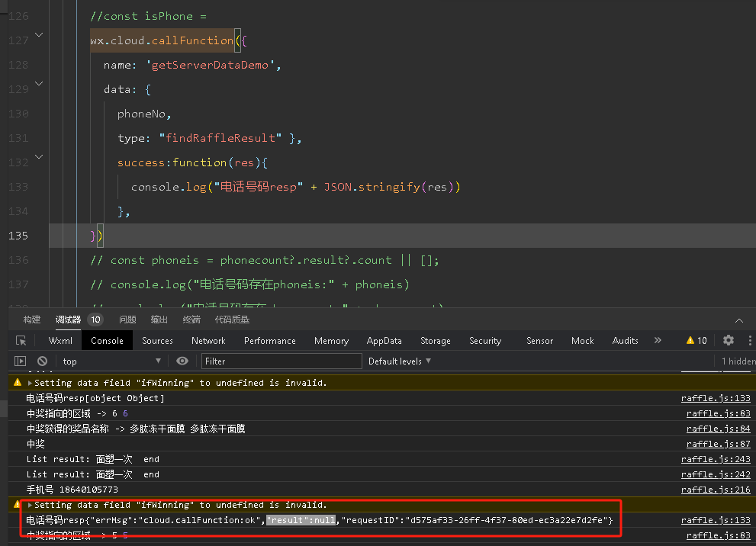The height and width of the screenshot is (546, 756).
Task: Switch to the Wxml tab
Action: 60,341
